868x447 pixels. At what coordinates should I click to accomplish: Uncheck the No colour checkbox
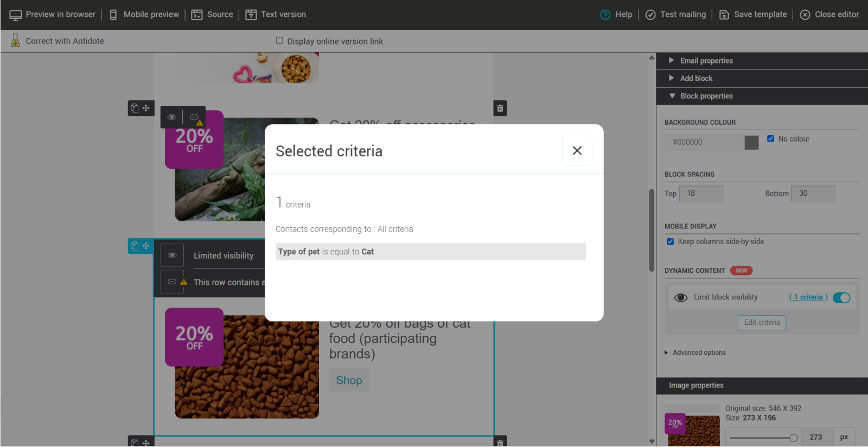point(770,139)
